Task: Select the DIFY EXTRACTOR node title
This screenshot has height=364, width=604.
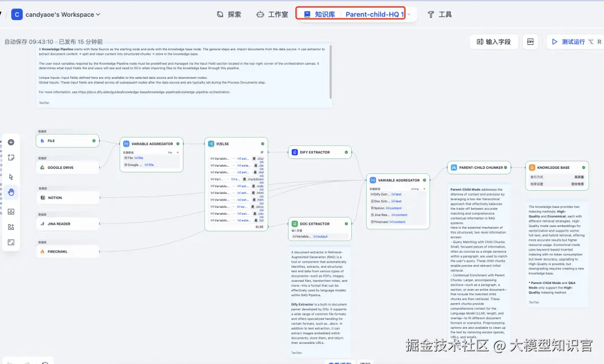Action: tap(315, 152)
